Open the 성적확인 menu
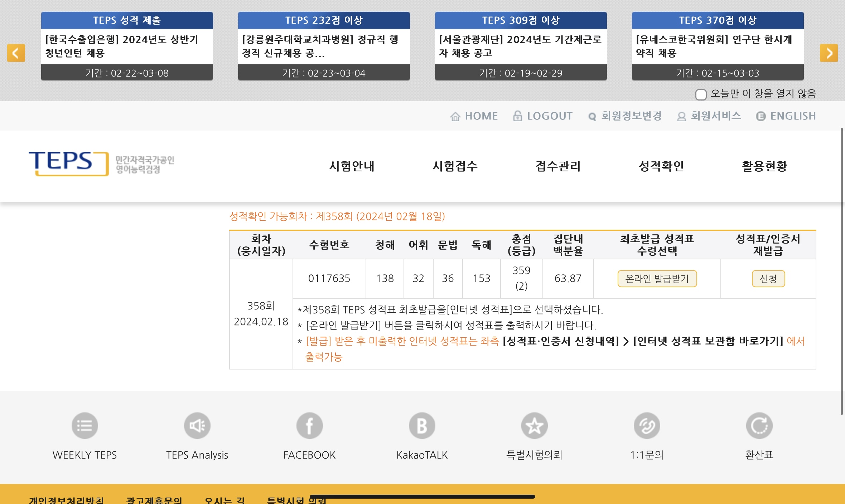Image resolution: width=845 pixels, height=504 pixels. point(661,166)
